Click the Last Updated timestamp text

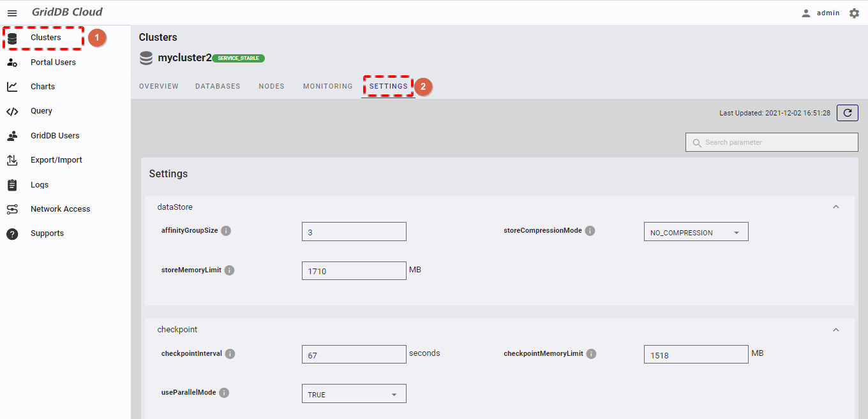tap(775, 113)
